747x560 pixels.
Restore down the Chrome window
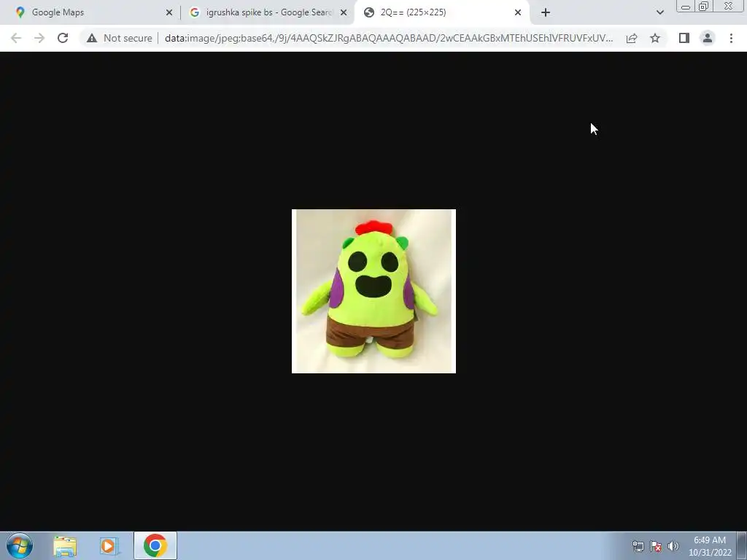coord(704,6)
